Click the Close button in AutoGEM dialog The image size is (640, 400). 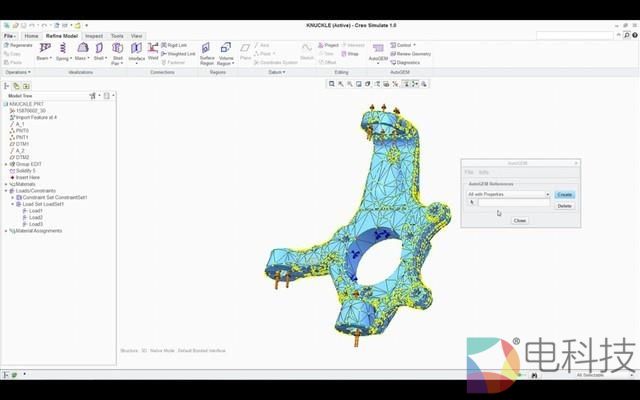[x=519, y=220]
